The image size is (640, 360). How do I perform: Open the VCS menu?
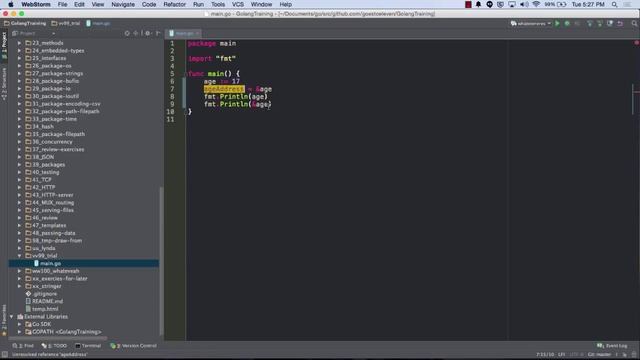[238, 4]
